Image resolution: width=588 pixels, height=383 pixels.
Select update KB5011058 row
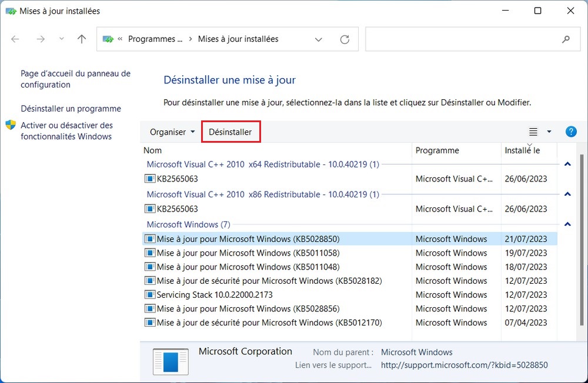350,253
